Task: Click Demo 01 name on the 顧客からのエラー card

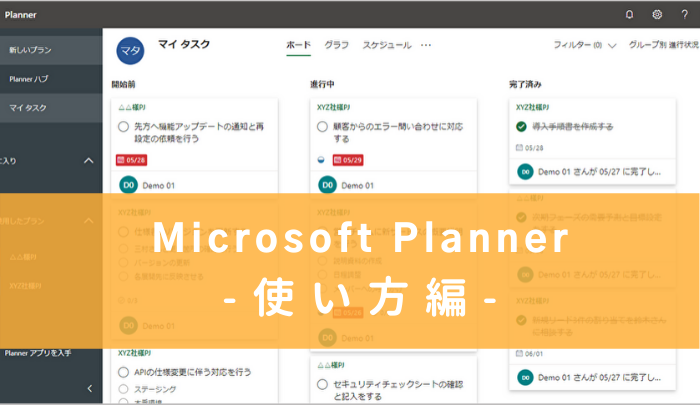Action: 358,185
